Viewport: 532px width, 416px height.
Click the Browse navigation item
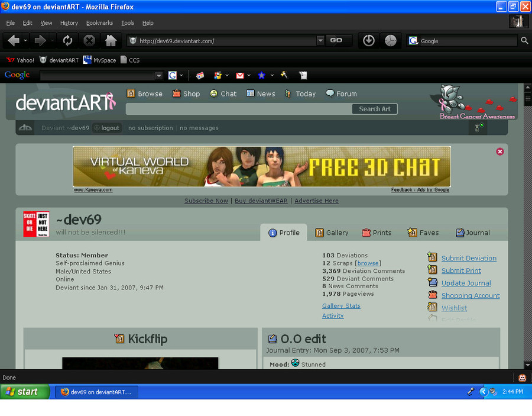tap(145, 93)
